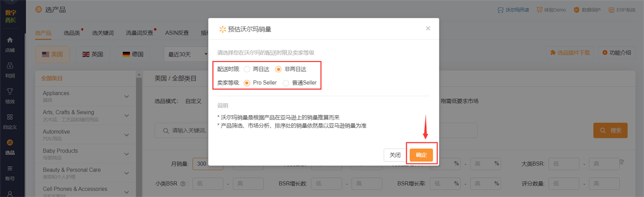Expand the Automotive category
The width and height of the screenshot is (644, 197).
point(127,135)
